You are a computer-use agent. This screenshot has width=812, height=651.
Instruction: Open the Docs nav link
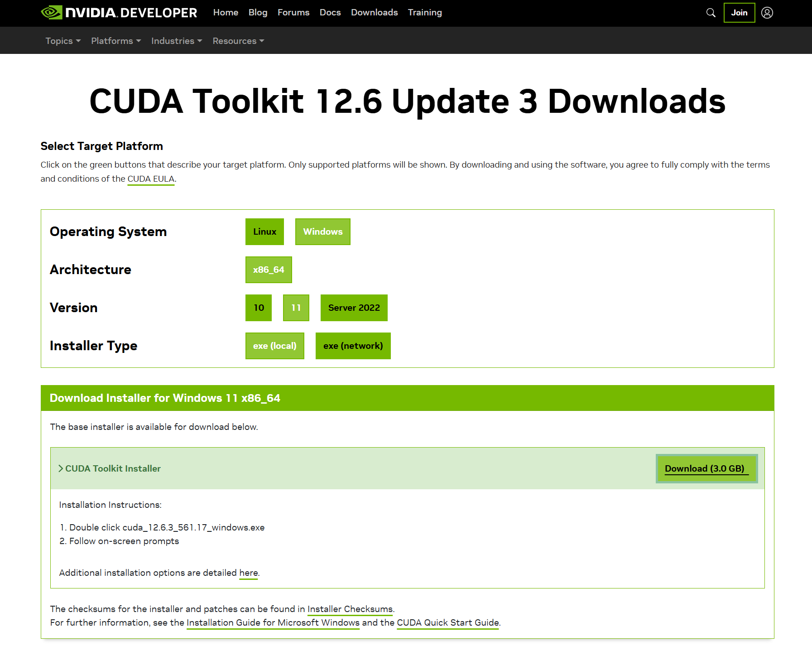point(330,13)
